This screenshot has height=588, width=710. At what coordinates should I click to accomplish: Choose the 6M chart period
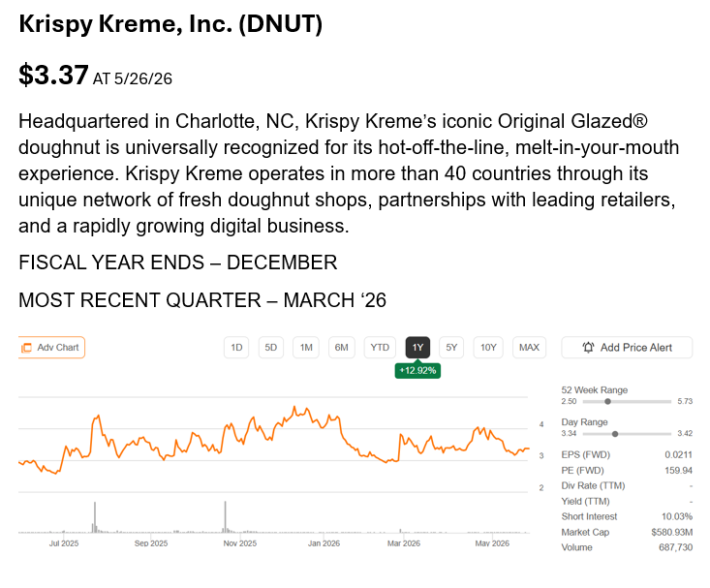tap(341, 348)
